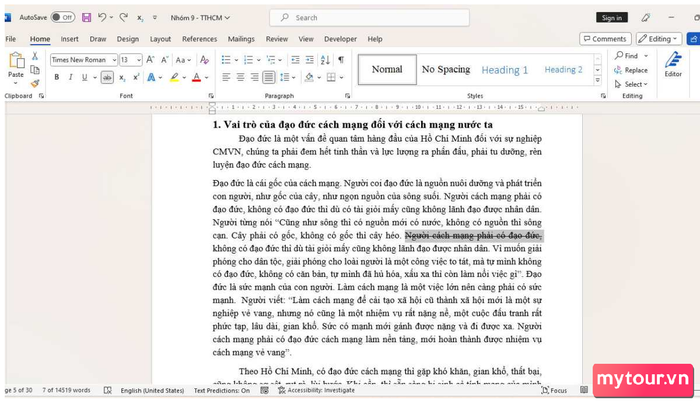Open the Comments button
This screenshot has height=405, width=700.
[x=605, y=39]
